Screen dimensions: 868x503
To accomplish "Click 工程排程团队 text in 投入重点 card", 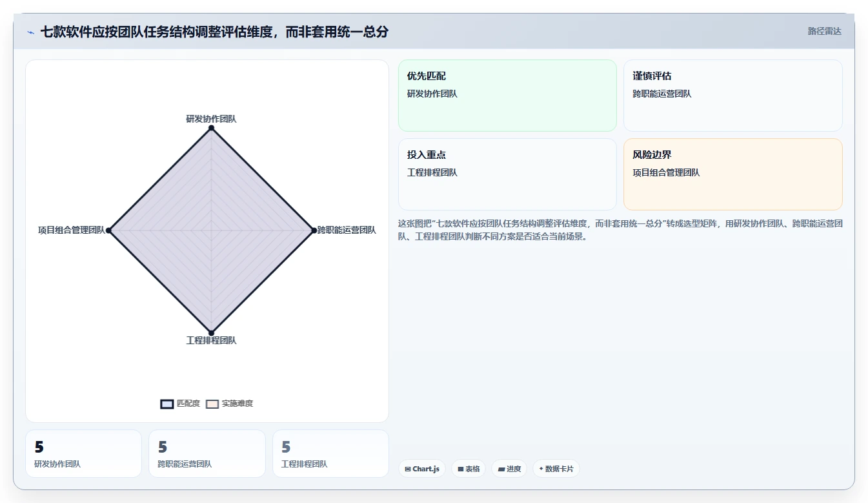I will [432, 172].
